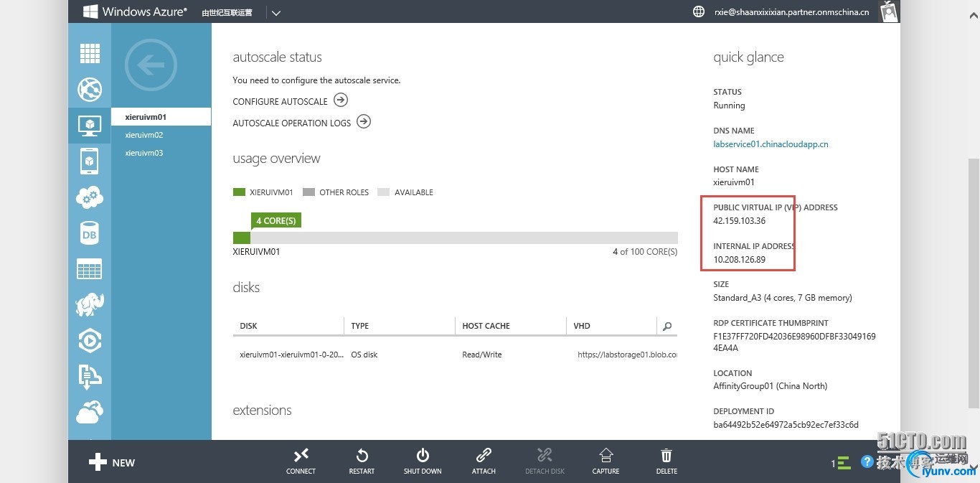Open Media Services from the play sidebar icon
Screen dimensions: 980x483
pos(90,341)
